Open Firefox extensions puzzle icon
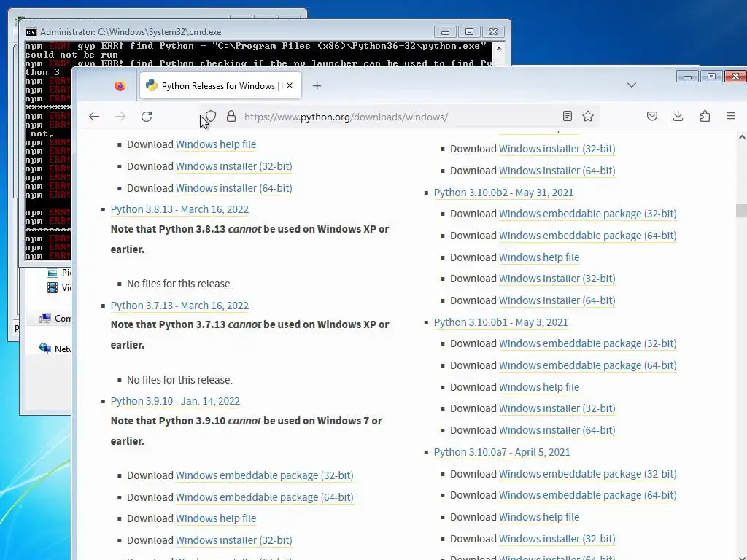This screenshot has width=747, height=560. pos(705,116)
